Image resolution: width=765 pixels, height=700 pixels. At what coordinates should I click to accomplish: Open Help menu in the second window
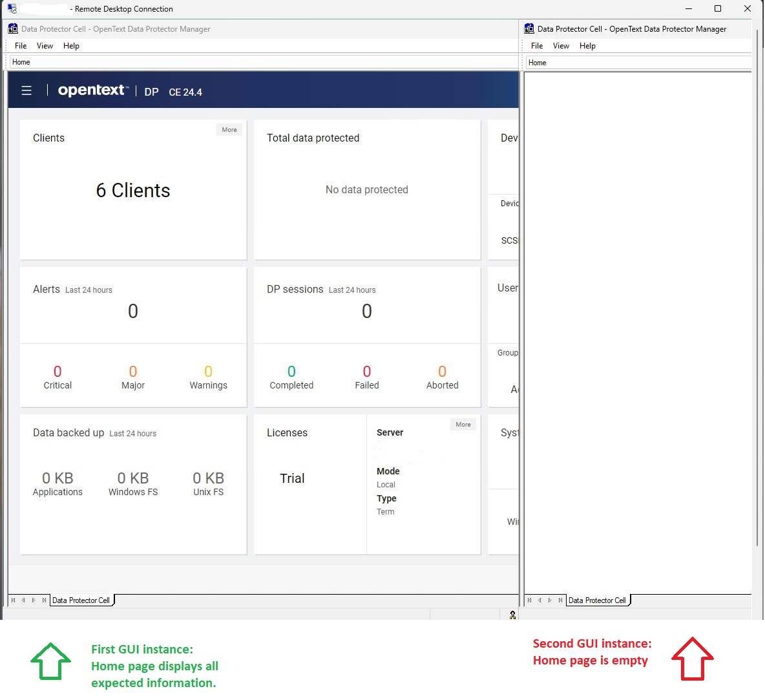click(587, 46)
